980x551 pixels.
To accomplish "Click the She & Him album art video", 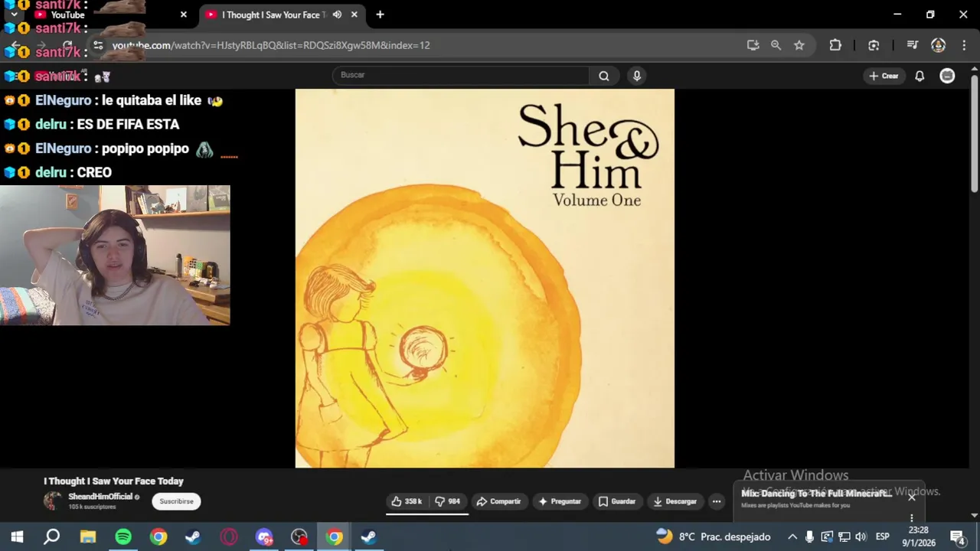I will pyautogui.click(x=485, y=278).
